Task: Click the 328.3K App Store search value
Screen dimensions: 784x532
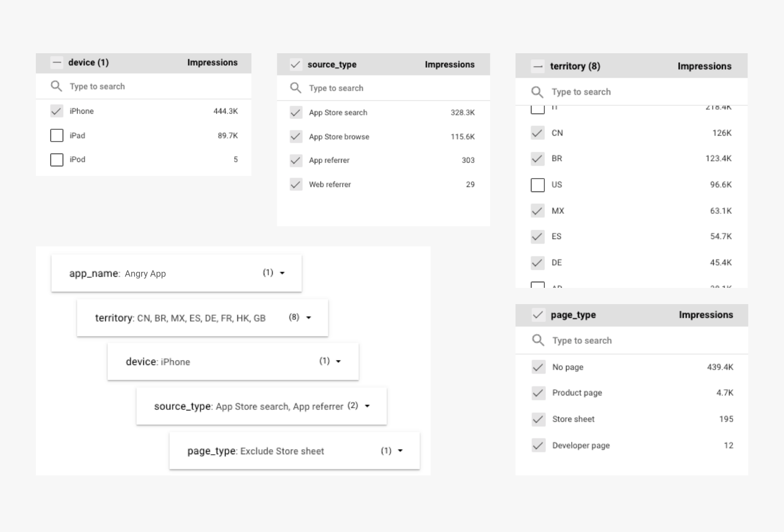Action: (463, 113)
